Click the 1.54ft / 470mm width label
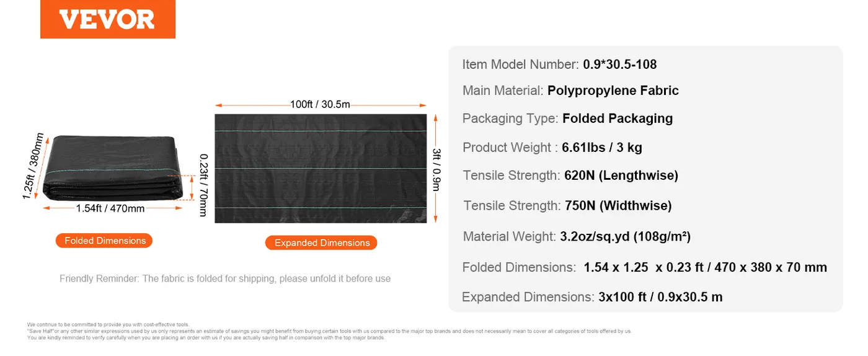This screenshot has width=868, height=356. (x=110, y=208)
